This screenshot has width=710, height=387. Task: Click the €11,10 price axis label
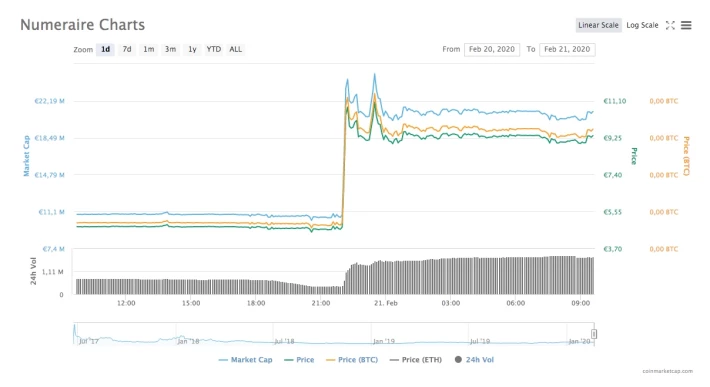click(614, 101)
